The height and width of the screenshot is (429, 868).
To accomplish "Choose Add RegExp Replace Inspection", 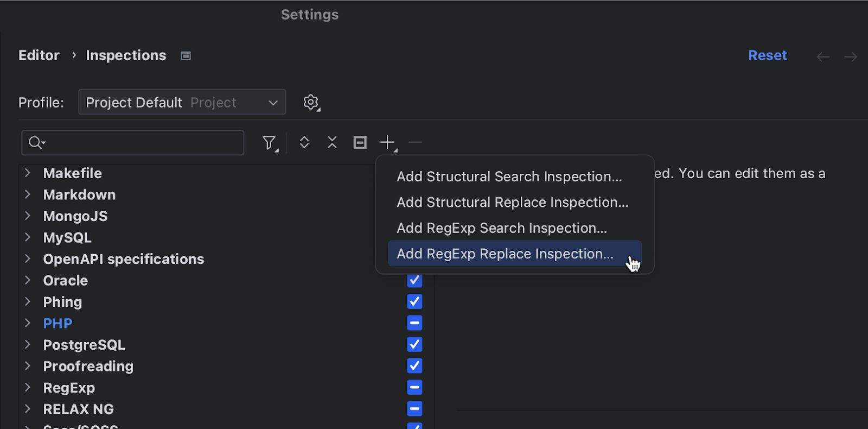I will pyautogui.click(x=505, y=254).
